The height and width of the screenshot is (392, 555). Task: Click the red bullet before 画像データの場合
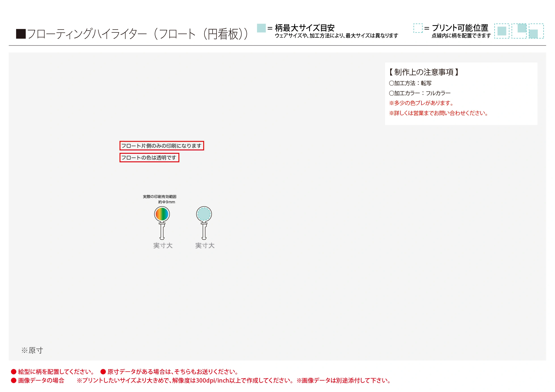(14, 380)
